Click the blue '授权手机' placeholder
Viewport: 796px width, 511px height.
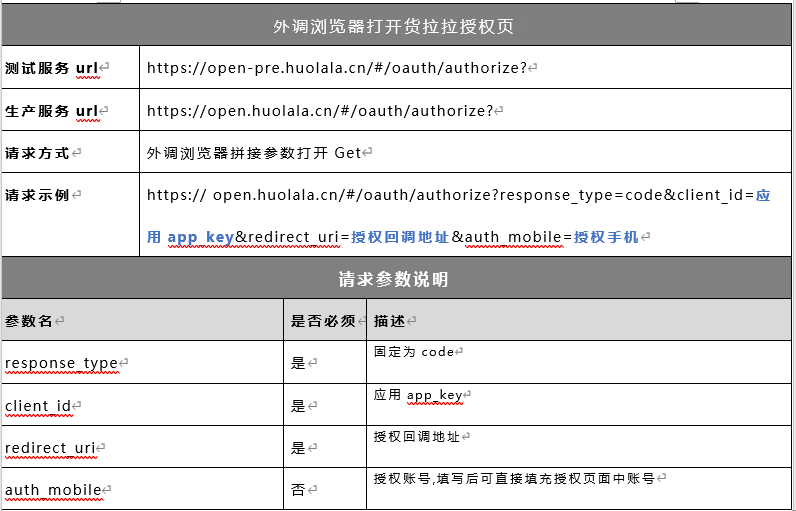coord(606,237)
